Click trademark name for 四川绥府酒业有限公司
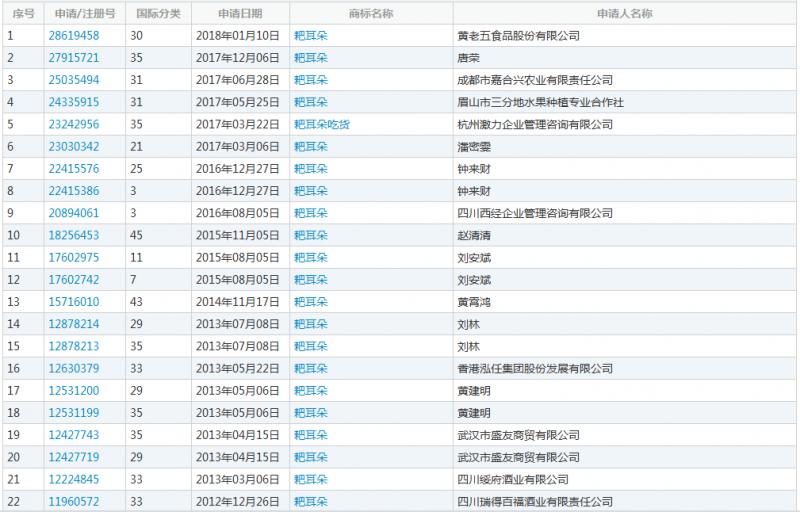The image size is (800, 512). (x=310, y=479)
